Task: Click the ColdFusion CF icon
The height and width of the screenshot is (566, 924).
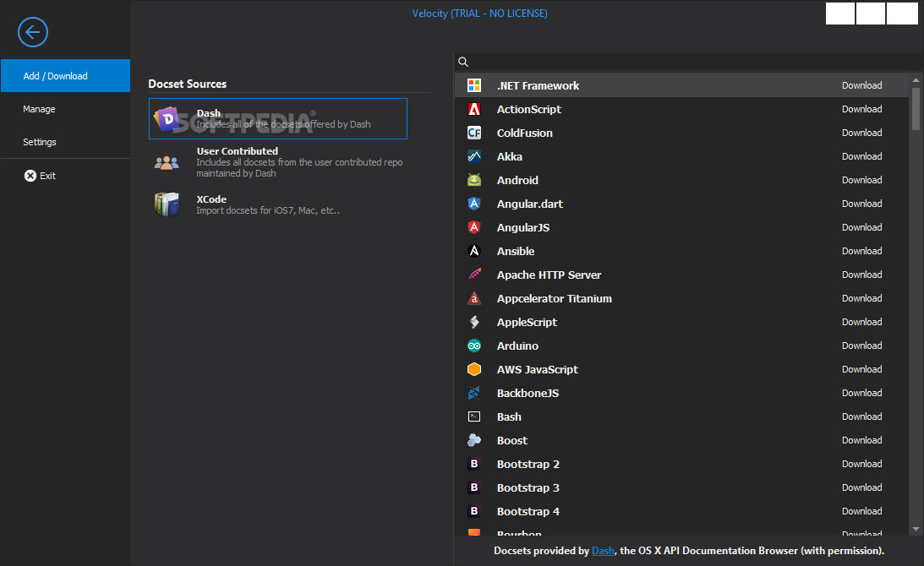Action: pyautogui.click(x=473, y=133)
